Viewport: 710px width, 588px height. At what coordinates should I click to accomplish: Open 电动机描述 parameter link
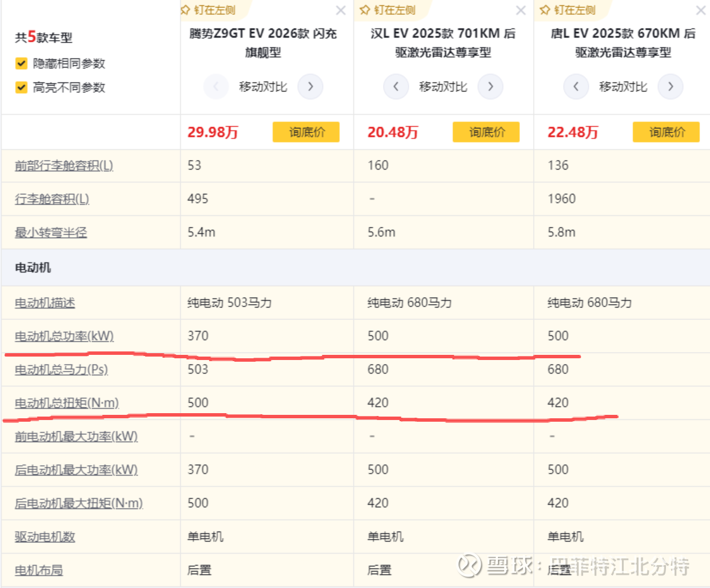[45, 303]
